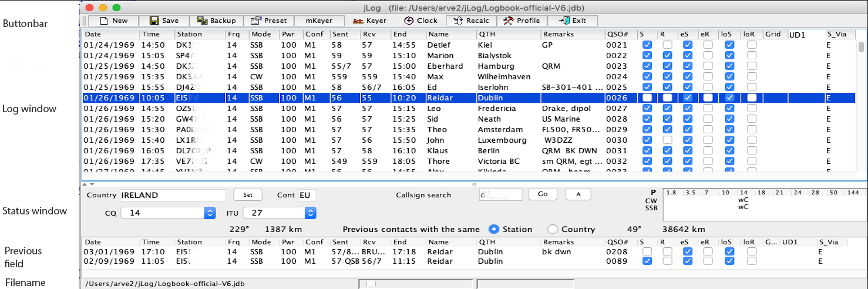Click the Save floppy disk button
868x289 pixels.
tap(164, 21)
